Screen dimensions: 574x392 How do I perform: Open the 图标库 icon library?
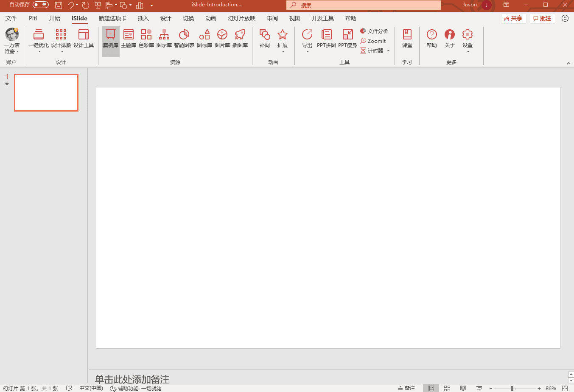pyautogui.click(x=204, y=39)
